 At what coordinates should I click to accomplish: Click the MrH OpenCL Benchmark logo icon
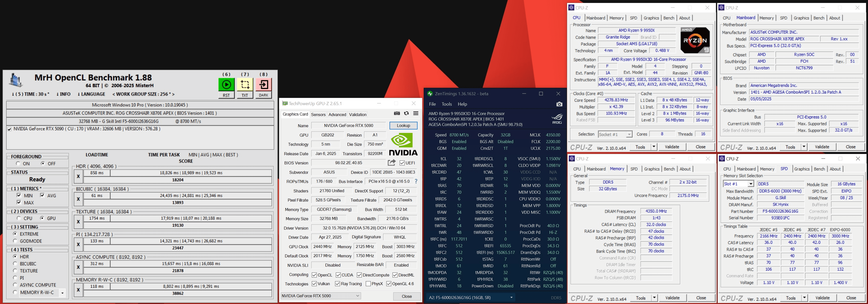(x=16, y=80)
